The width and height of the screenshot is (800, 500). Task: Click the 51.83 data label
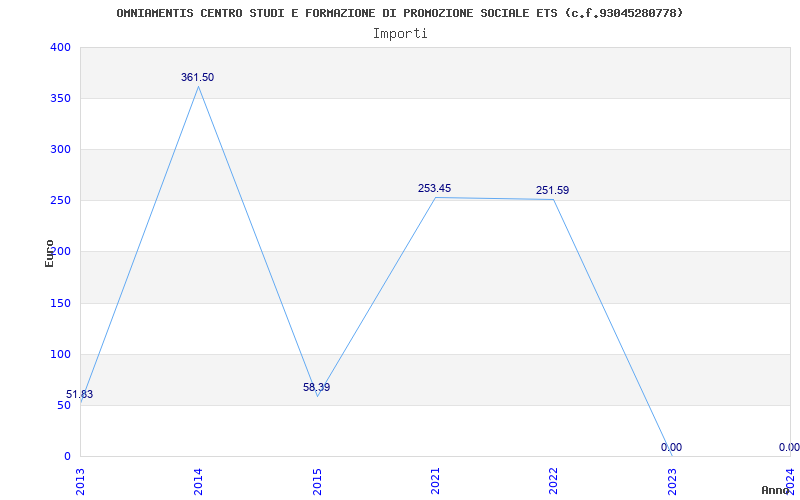coord(80,394)
